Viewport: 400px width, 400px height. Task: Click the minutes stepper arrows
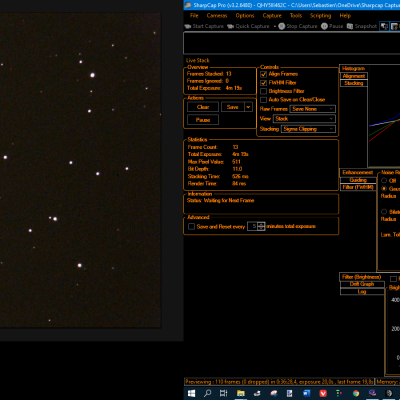[x=261, y=226]
